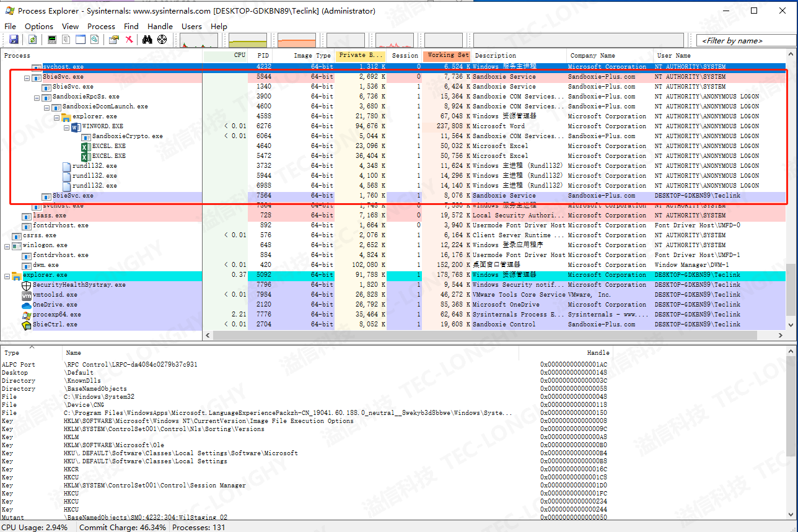
Task: Select the fontdrvhost.exe PID 892 row
Action: [x=394, y=225]
